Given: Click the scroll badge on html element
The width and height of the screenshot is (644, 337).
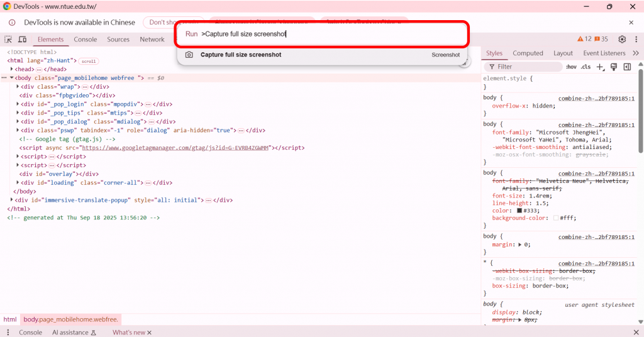Looking at the screenshot, I should click(88, 61).
